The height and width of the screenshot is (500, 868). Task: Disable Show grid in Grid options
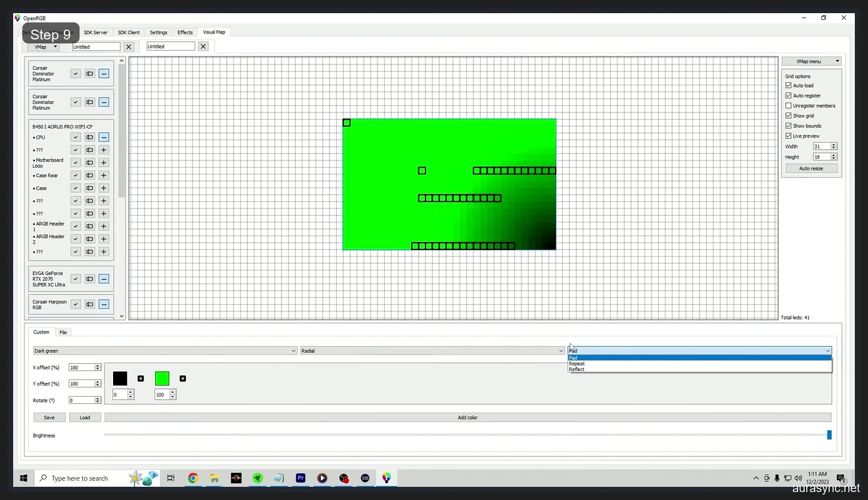pos(788,115)
